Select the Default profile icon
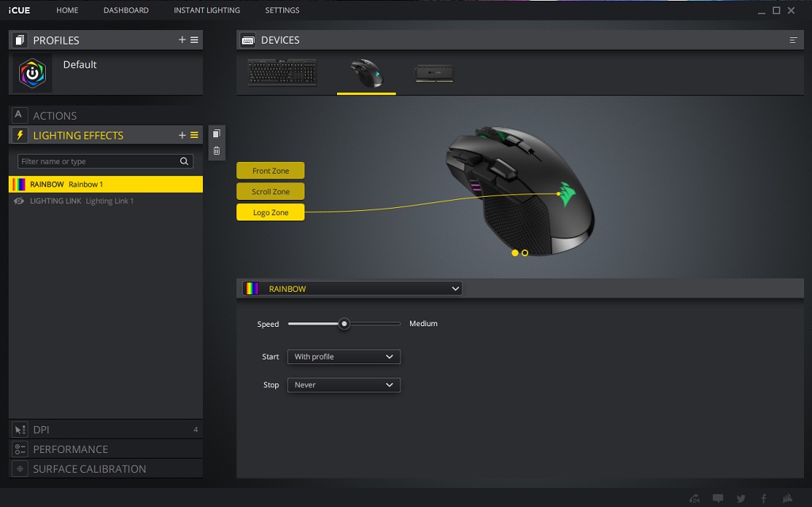Viewport: 812px width, 507px height. (32, 73)
